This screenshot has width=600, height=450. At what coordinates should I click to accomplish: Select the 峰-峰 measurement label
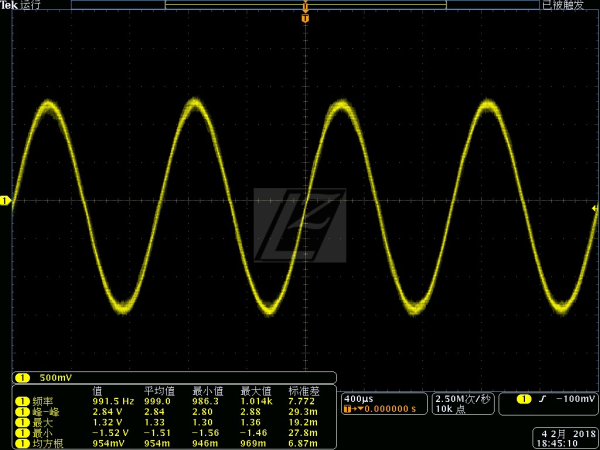pos(46,412)
